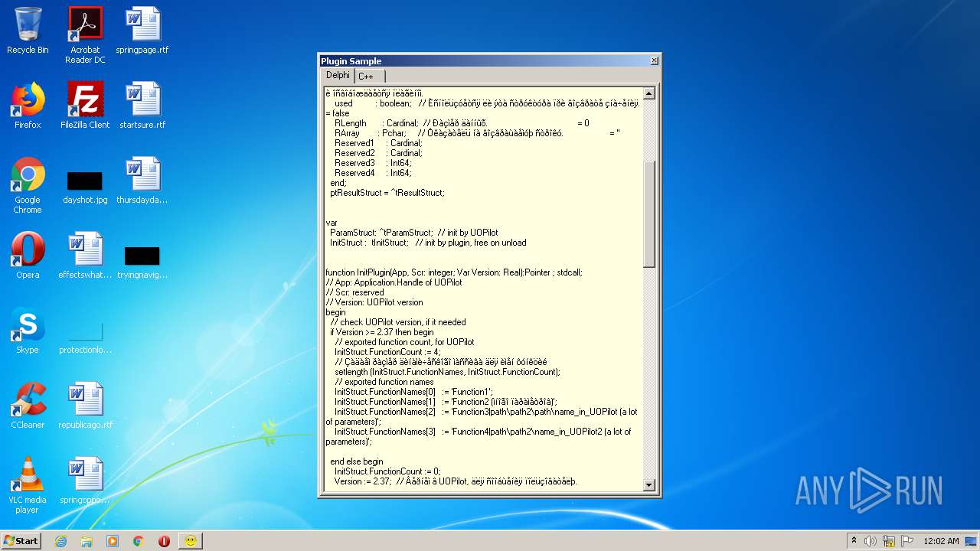Viewport: 980px width, 551px height.
Task: Click network status tray icon
Action: tap(889, 541)
